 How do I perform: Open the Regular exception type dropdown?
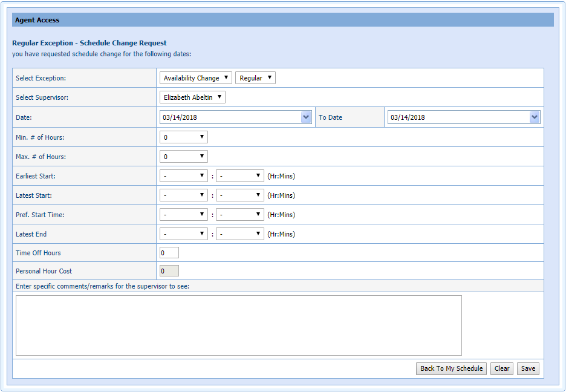pos(255,78)
